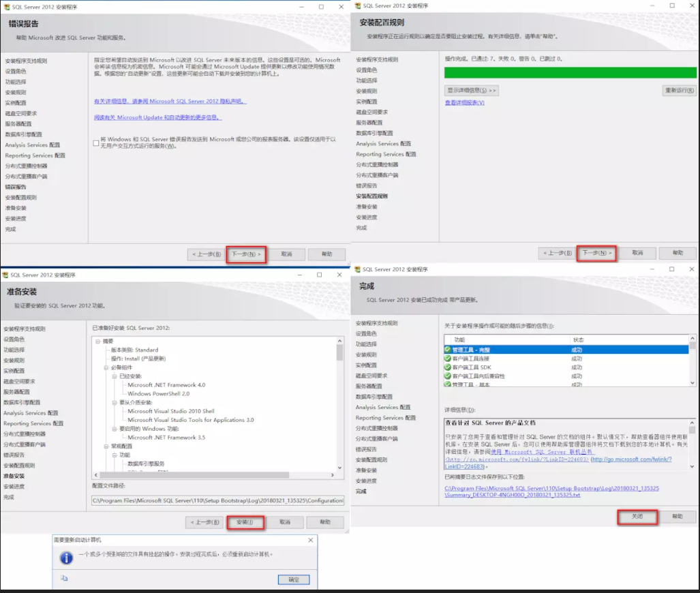700x593 pixels.
Task: Select Microsoft .NET Framework 4.0 in tree
Action: 166,385
